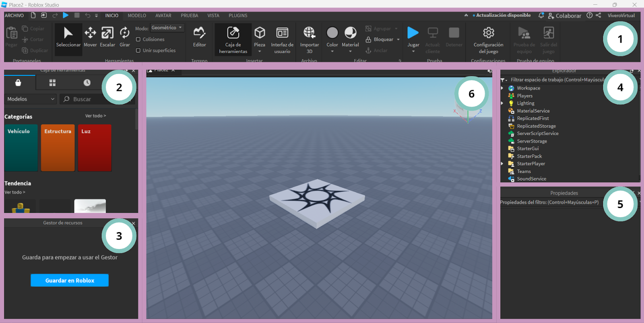This screenshot has width=644, height=323.
Task: Select the Luz category card
Action: click(x=95, y=148)
